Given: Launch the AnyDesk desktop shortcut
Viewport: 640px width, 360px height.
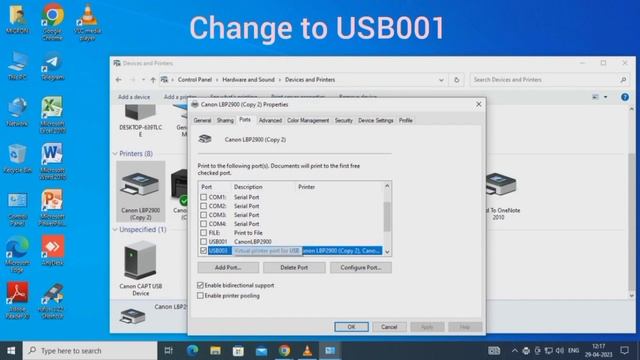Looking at the screenshot, I should tap(53, 251).
